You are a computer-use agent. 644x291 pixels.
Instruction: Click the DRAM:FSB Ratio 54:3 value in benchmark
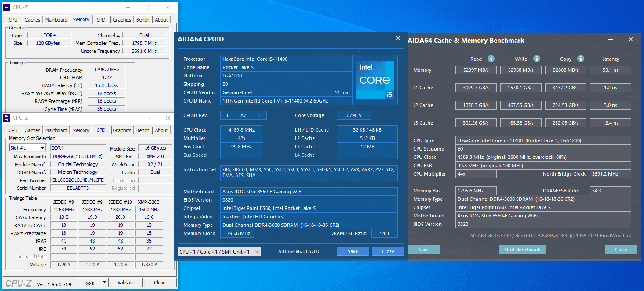tap(611, 191)
